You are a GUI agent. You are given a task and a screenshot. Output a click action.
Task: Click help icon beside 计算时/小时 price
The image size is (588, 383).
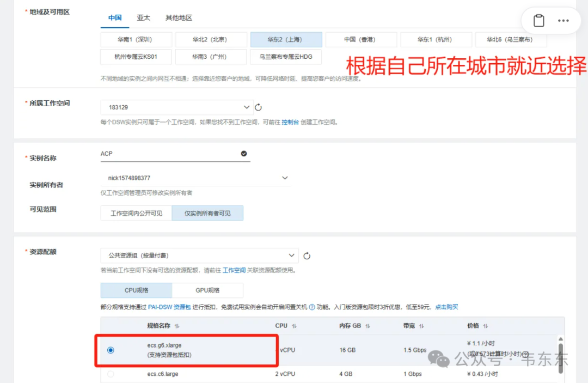coord(526,354)
